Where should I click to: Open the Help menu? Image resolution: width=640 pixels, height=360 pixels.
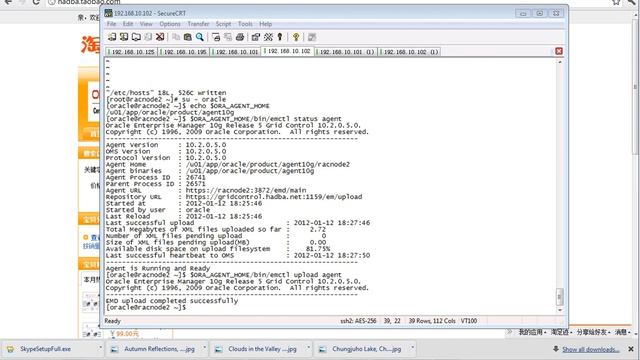coord(265,24)
